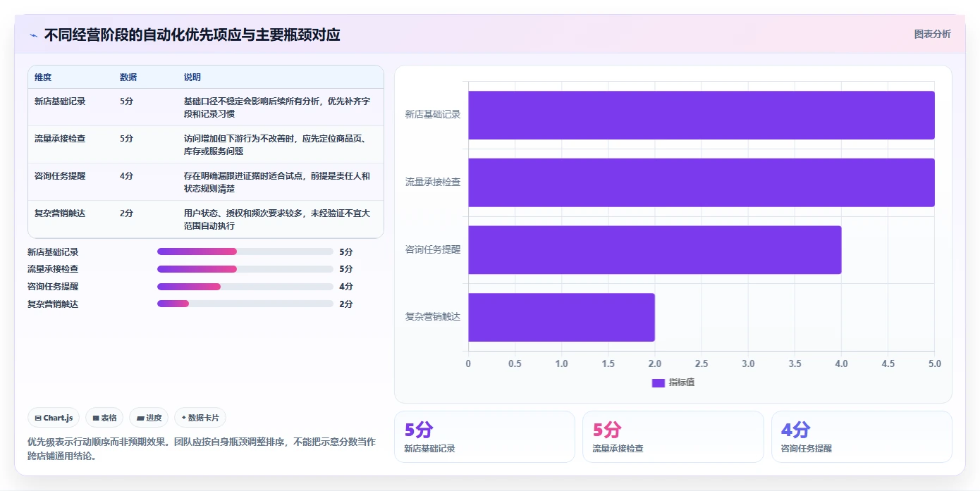The width and height of the screenshot is (980, 491).
Task: Click the 流量承接检查 progress bar
Action: (245, 269)
